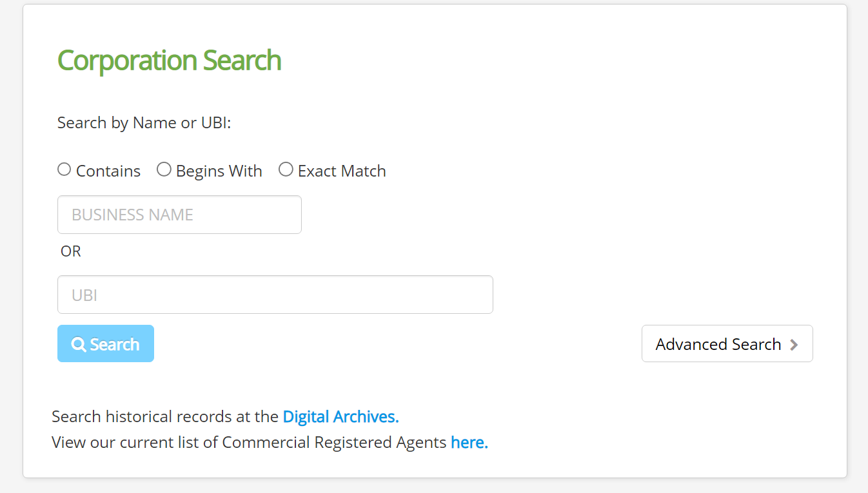
Task: Click the 'OR' separator text
Action: point(71,251)
